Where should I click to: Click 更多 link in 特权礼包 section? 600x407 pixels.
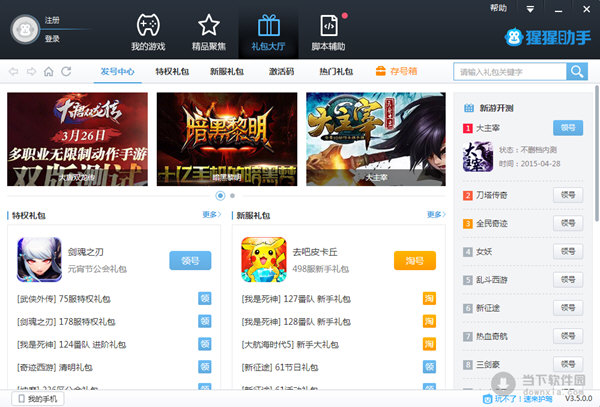(x=212, y=214)
